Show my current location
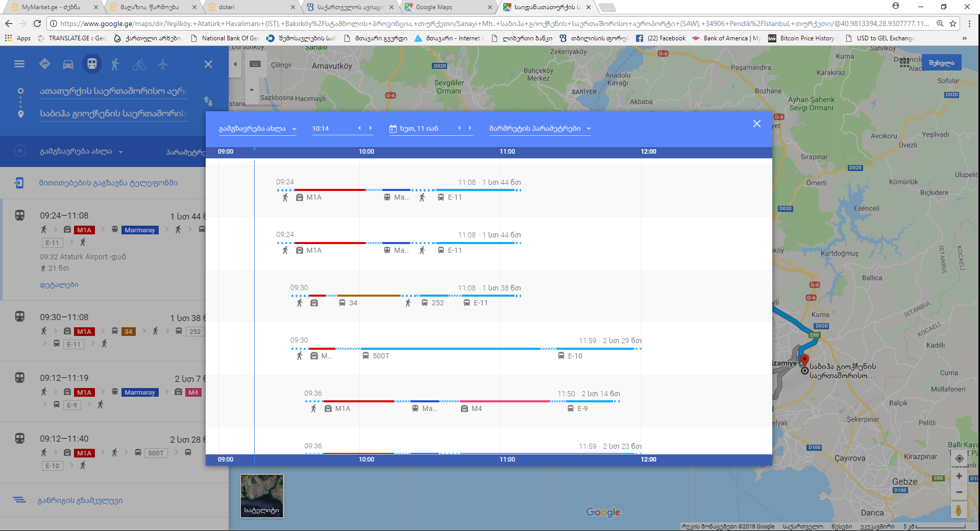Image resolution: width=980 pixels, height=531 pixels. pyautogui.click(x=959, y=458)
